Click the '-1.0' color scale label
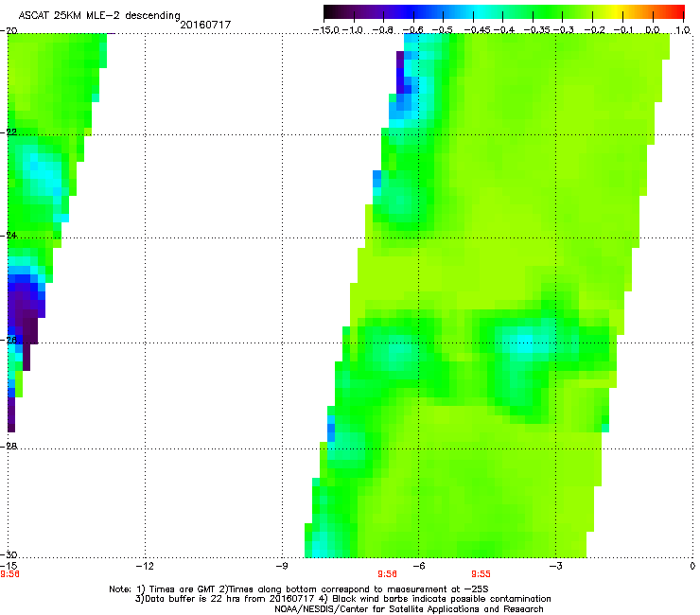This screenshot has height=615, width=700. pyautogui.click(x=353, y=30)
